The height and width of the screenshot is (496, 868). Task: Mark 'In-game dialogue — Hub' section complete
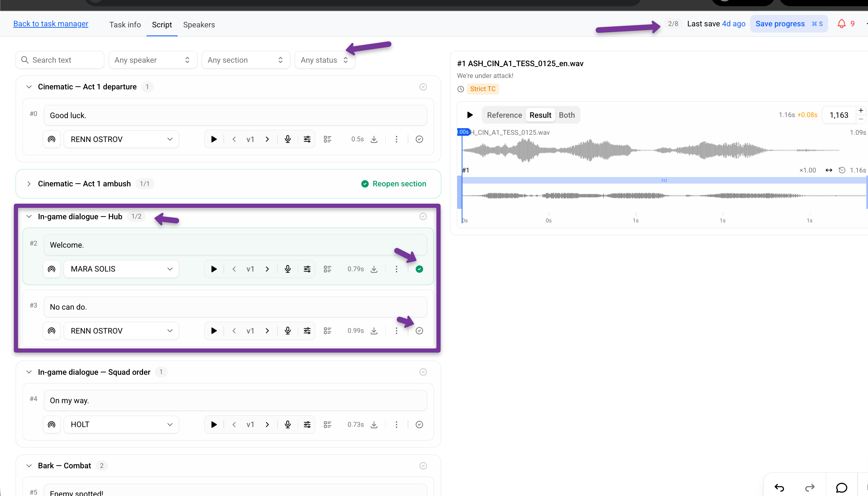(423, 216)
